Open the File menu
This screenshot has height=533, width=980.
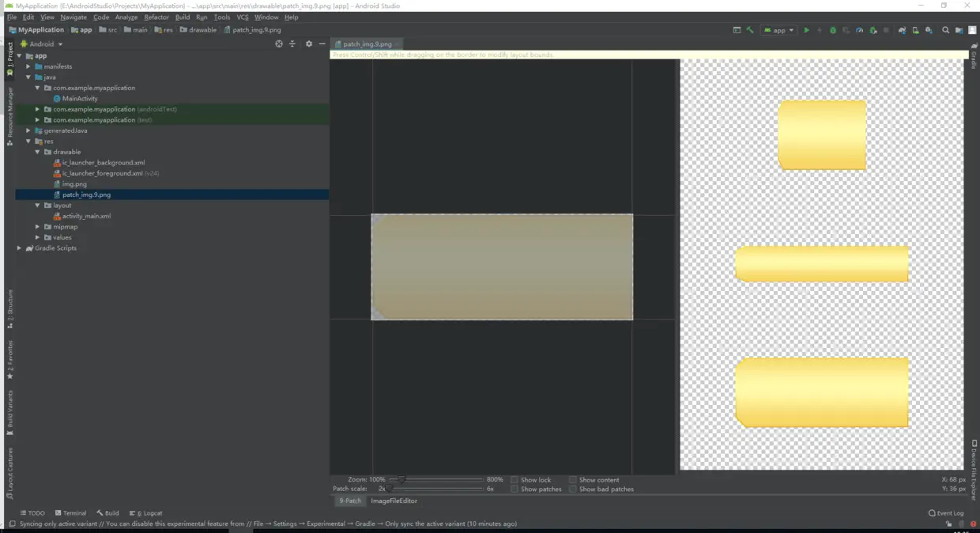(12, 17)
